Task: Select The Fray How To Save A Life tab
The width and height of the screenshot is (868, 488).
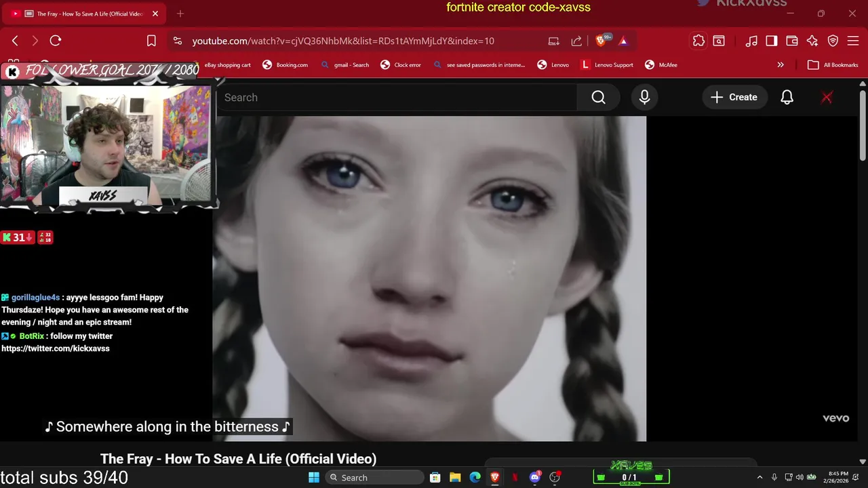Action: point(85,14)
